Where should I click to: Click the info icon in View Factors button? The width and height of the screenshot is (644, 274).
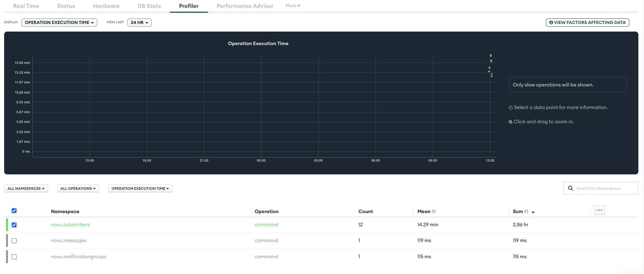(551, 23)
